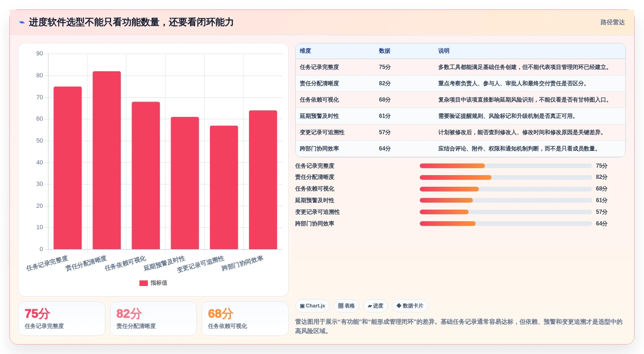This screenshot has width=644, height=354.
Task: Click the 延期预警及时性 progress bar
Action: 506,200
